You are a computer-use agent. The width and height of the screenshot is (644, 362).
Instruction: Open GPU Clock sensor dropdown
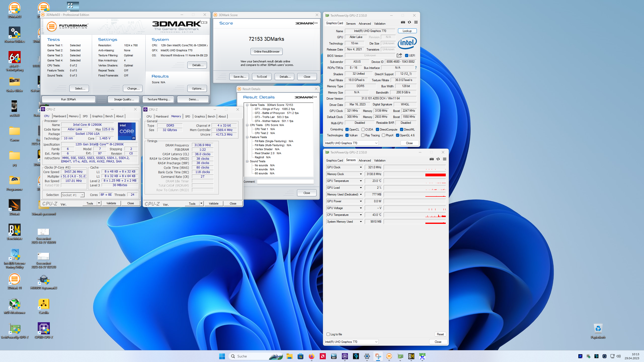click(x=360, y=167)
